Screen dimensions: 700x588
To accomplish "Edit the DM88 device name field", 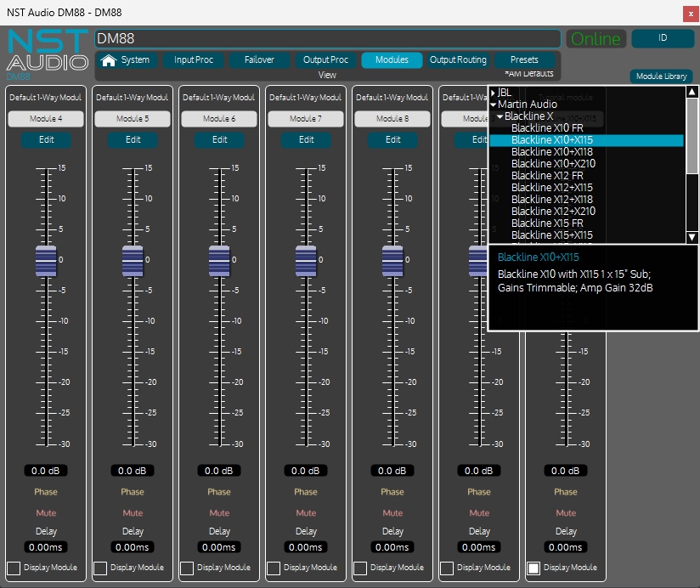I will pyautogui.click(x=328, y=39).
